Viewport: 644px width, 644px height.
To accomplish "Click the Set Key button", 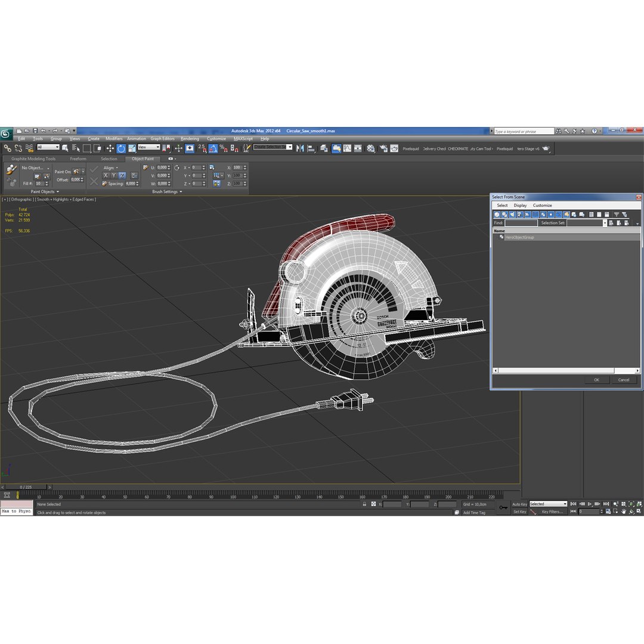I will (519, 512).
